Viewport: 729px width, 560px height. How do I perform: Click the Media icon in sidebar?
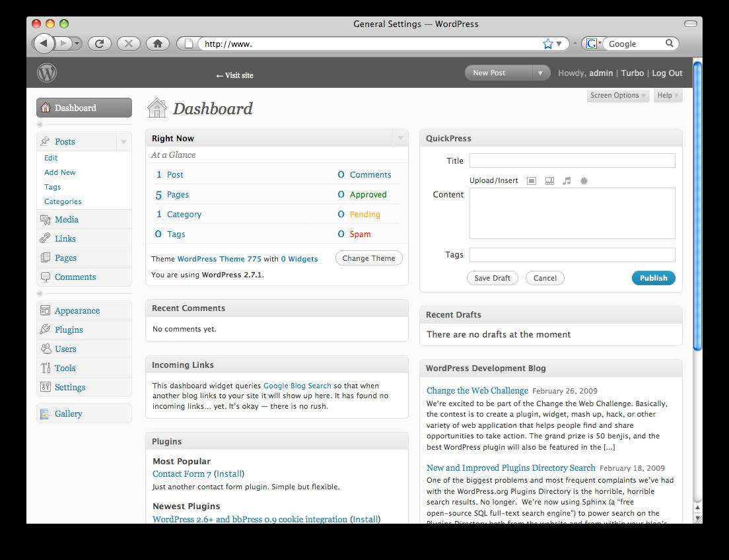tap(45, 219)
